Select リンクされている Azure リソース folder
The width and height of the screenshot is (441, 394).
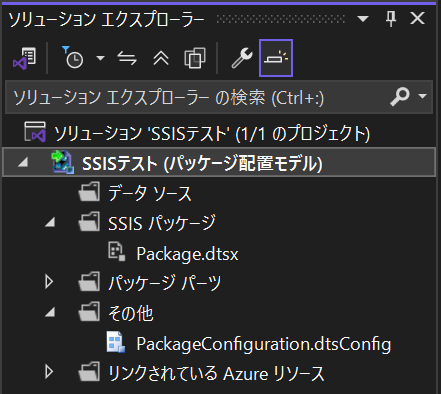(216, 373)
